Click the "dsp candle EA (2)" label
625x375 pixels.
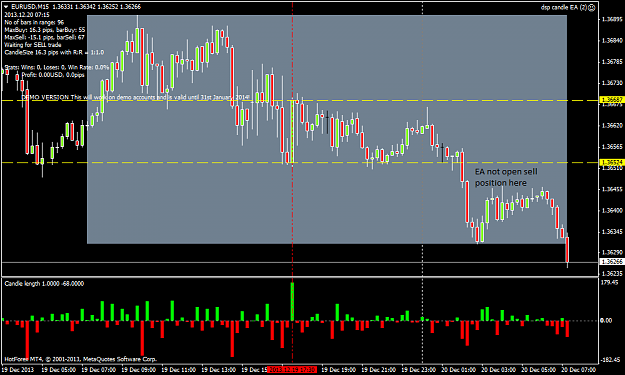click(564, 8)
